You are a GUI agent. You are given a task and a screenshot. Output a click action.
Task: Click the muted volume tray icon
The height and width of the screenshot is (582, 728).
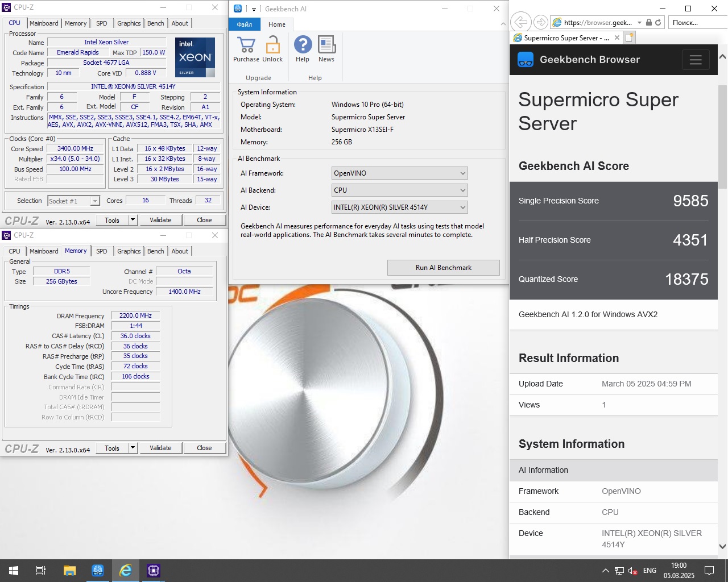tap(633, 571)
